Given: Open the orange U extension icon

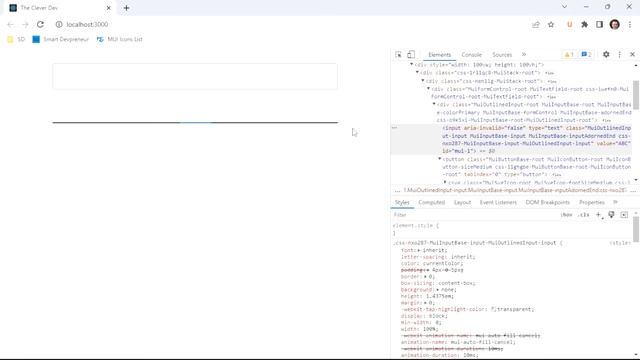Looking at the screenshot, I should (569, 24).
